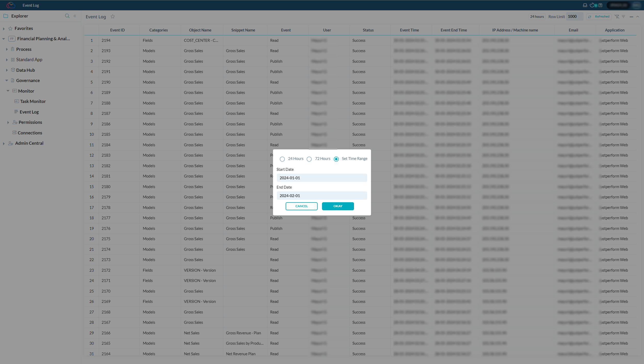Click the clear filters icon in toolbar
Viewport: 644px width, 364px height.
point(617,16)
